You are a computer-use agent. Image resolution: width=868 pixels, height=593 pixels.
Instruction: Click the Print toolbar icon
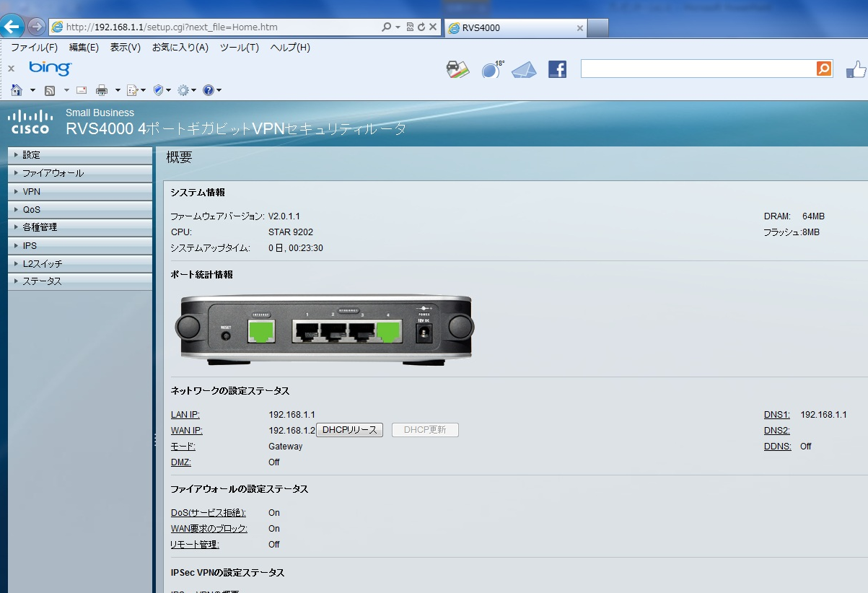tap(102, 90)
